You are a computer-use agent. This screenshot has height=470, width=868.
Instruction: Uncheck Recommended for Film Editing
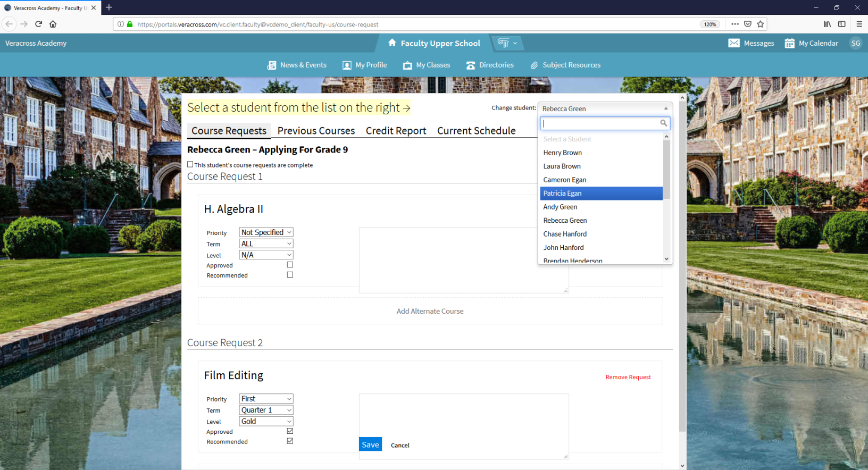[x=290, y=441]
